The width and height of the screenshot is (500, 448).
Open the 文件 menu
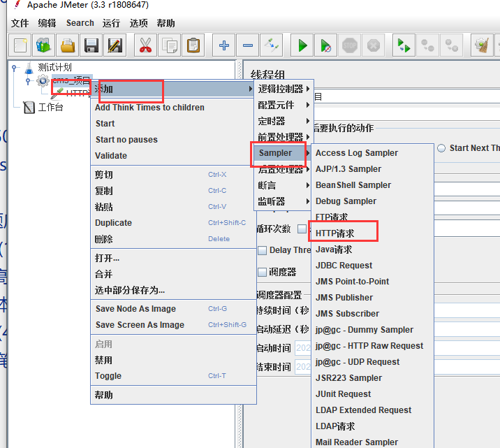click(x=20, y=23)
